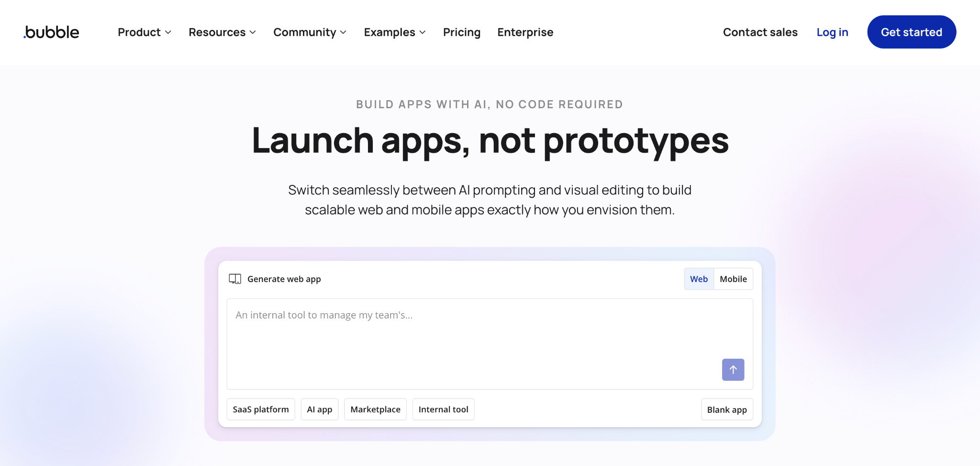Choose the SaaS platform suggestion
The image size is (980, 466).
point(261,409)
